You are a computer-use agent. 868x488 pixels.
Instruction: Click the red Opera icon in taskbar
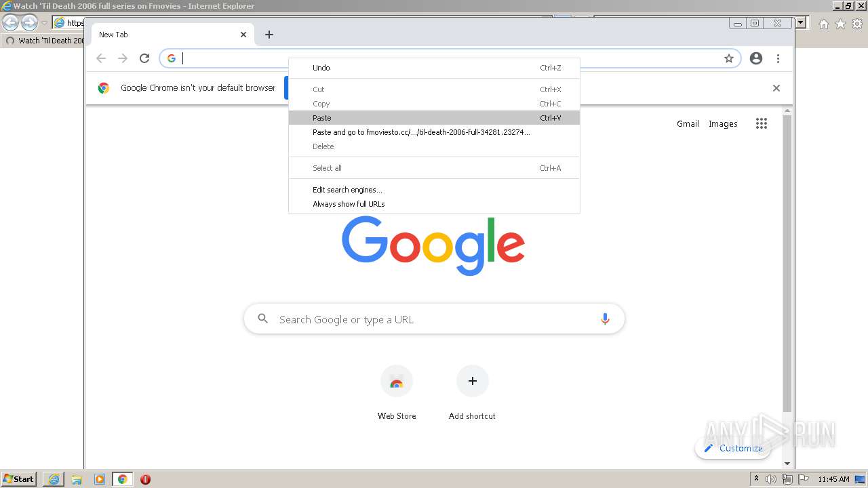click(x=145, y=479)
